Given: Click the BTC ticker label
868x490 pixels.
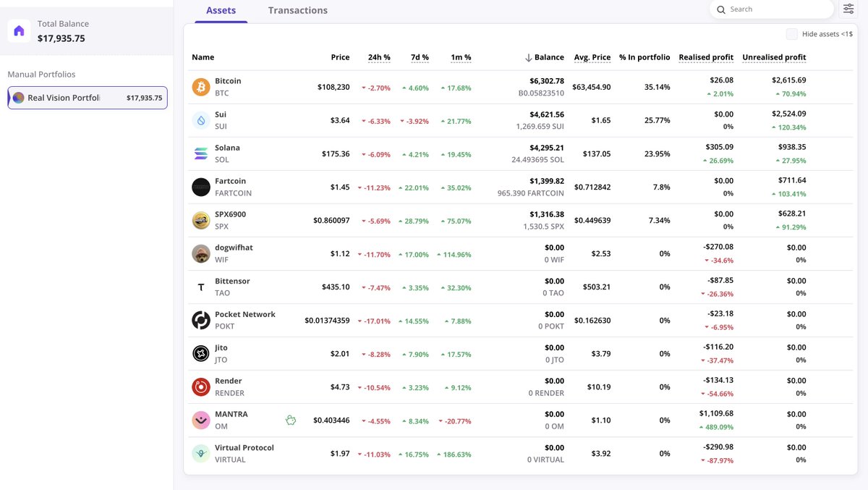Looking at the screenshot, I should (221, 93).
